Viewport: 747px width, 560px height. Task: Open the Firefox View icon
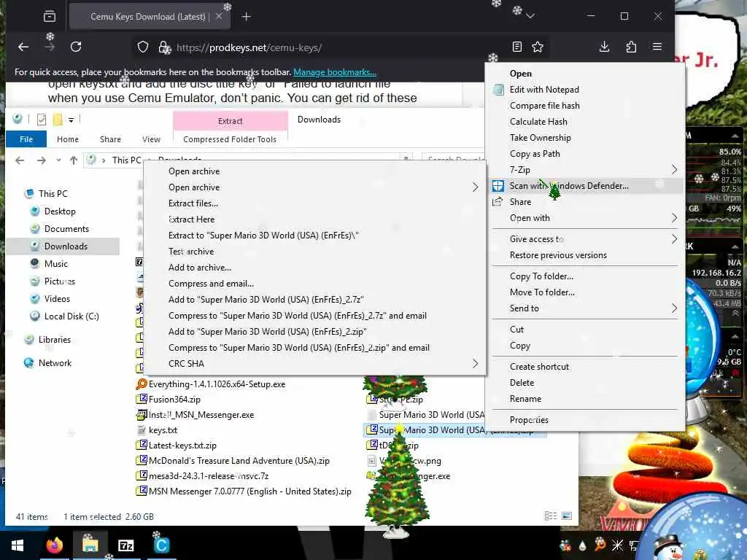pos(50,17)
